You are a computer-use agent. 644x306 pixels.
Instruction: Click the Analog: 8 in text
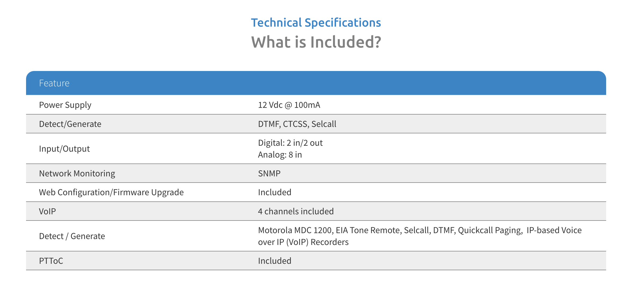pos(280,155)
